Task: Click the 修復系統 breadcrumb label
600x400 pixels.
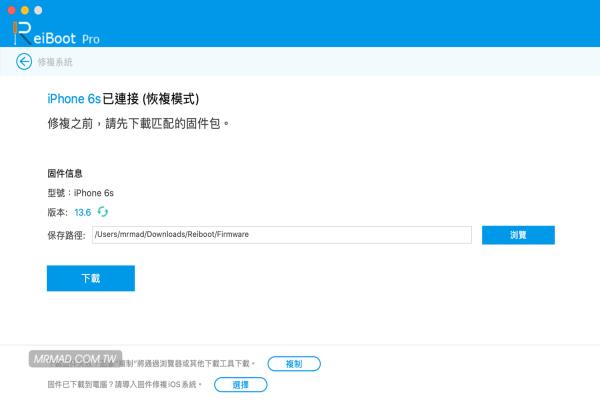Action: point(55,62)
